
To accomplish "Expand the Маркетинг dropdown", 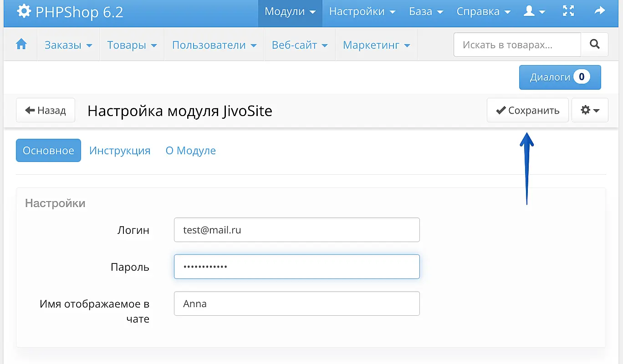I will (376, 45).
